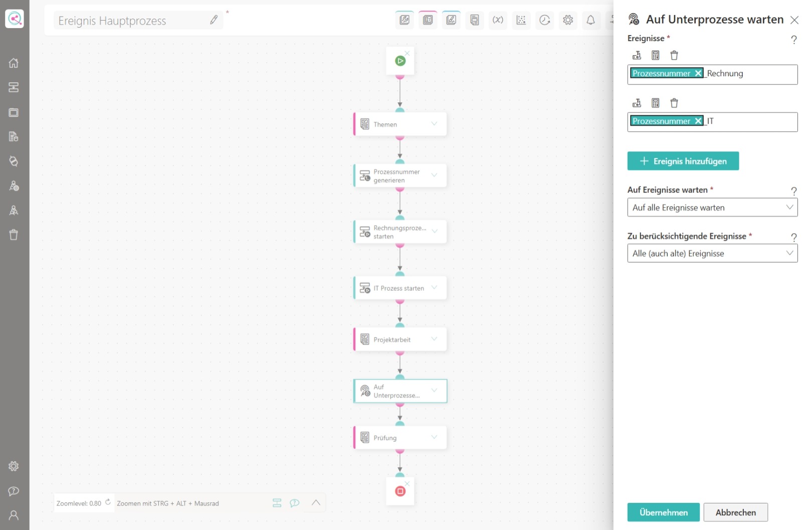
Task: Edit process name with pencil icon
Action: tap(214, 20)
